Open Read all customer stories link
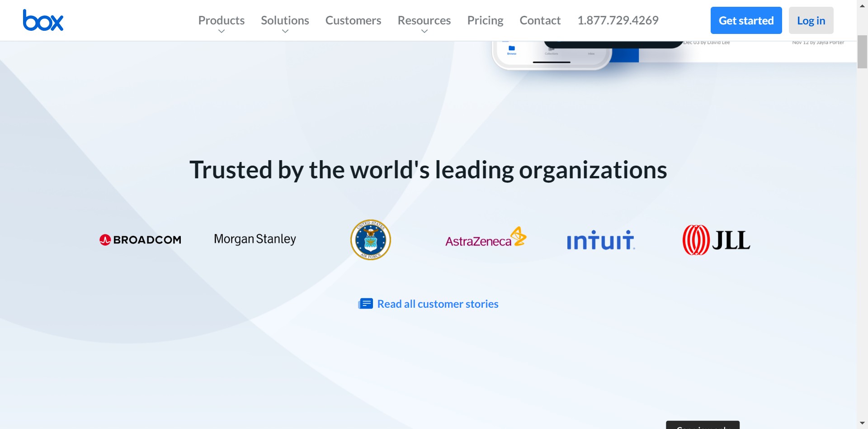The image size is (868, 429). [438, 304]
